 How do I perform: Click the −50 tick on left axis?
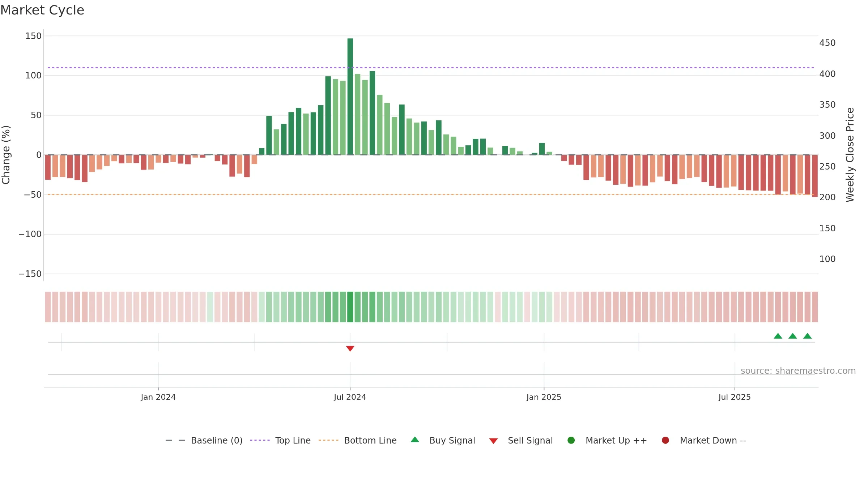[33, 194]
